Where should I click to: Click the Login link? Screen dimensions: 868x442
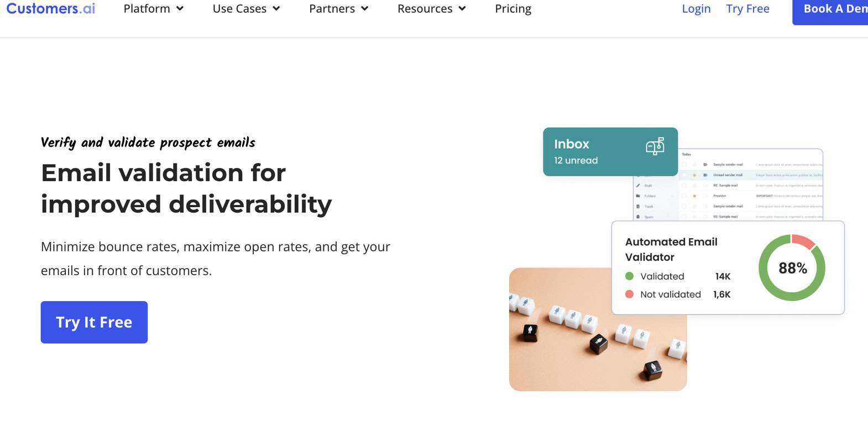[696, 8]
